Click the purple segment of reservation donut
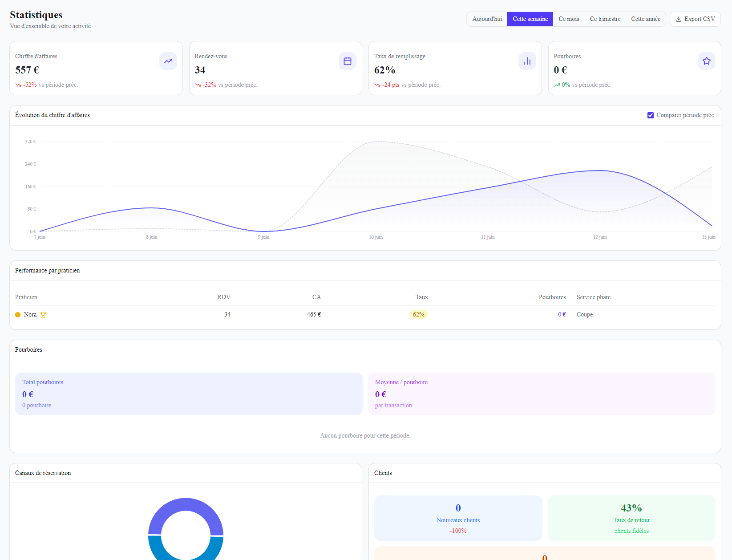 coord(186,504)
